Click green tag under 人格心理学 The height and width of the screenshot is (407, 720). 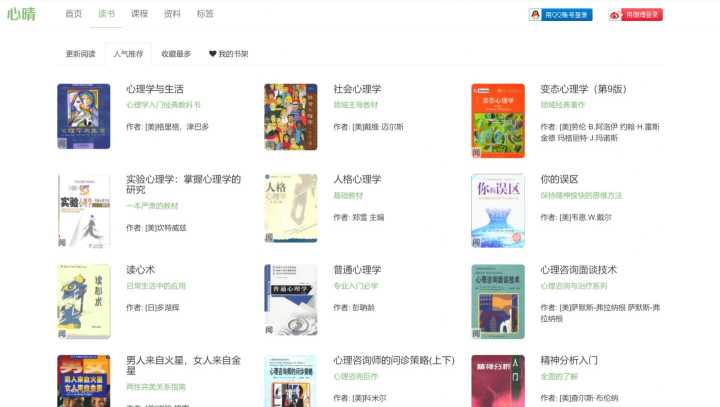pos(348,195)
